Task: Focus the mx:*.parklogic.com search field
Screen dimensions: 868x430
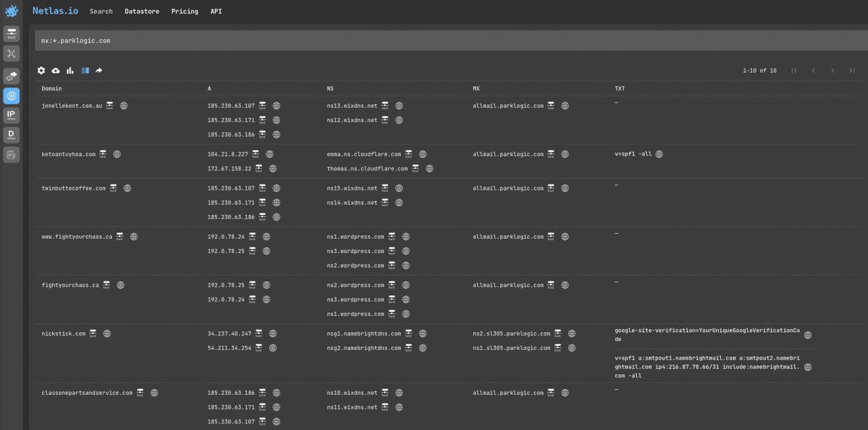Action: 452,41
